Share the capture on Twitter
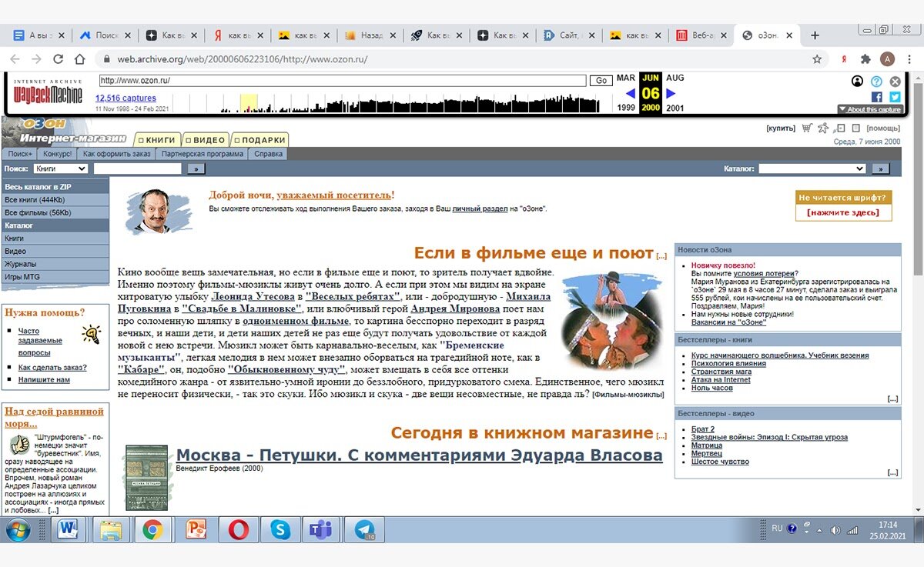 point(895,96)
